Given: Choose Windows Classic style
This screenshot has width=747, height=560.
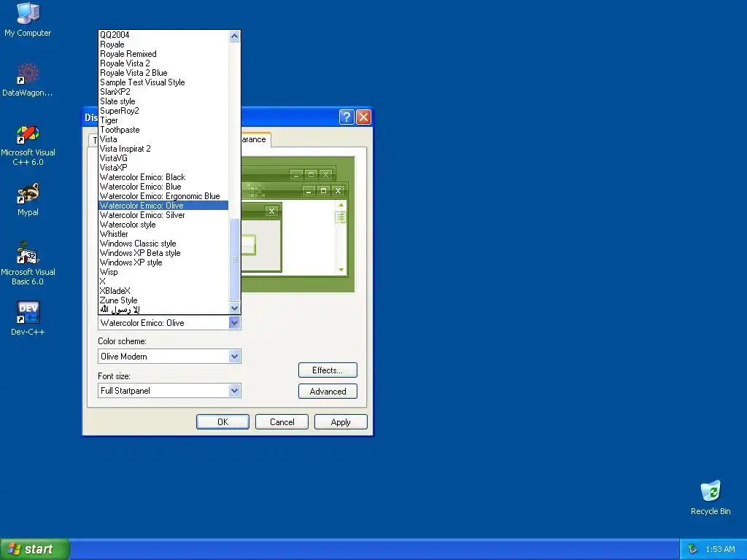Looking at the screenshot, I should tap(163, 244).
